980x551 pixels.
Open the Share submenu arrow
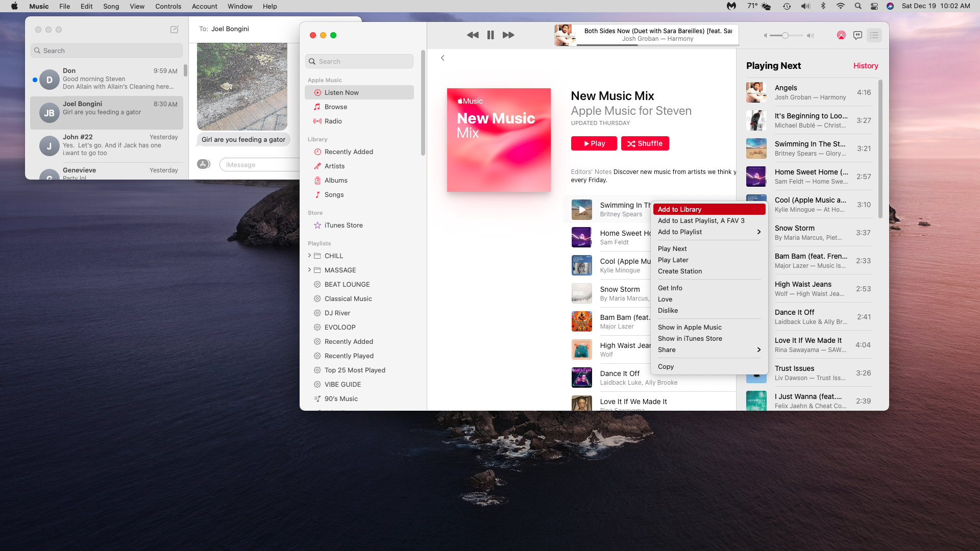758,349
